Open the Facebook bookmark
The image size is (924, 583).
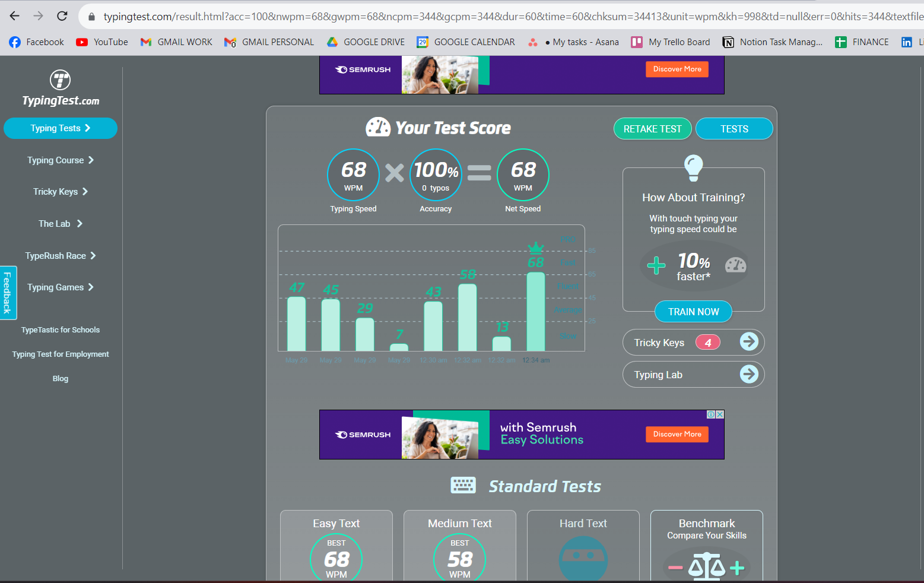37,42
